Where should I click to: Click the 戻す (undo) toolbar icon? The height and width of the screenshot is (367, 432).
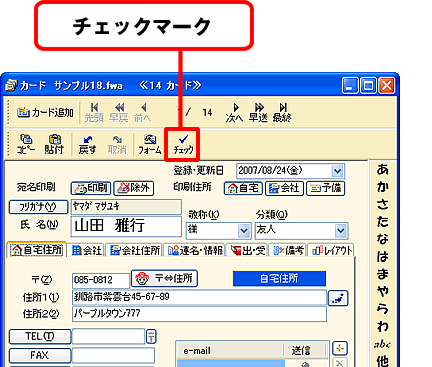87,144
